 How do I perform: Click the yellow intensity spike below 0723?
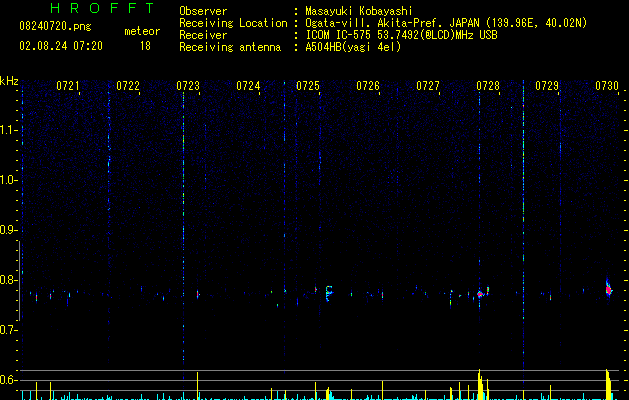pyautogui.click(x=197, y=386)
